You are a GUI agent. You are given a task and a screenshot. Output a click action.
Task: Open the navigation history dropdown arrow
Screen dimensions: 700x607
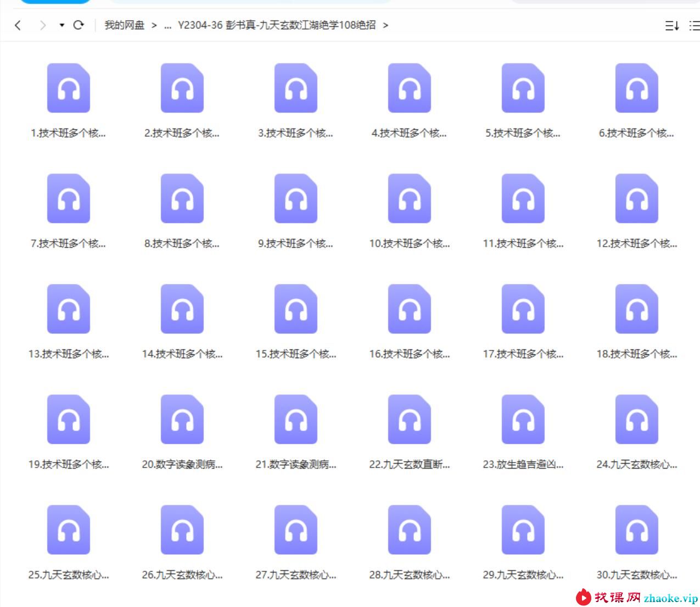point(61,25)
